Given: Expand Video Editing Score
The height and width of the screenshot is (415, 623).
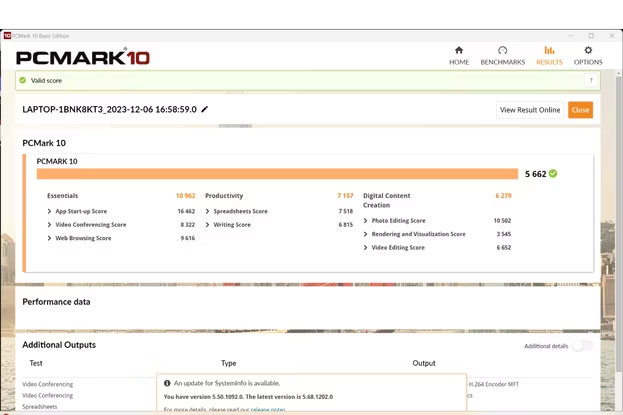Looking at the screenshot, I should click(x=366, y=247).
